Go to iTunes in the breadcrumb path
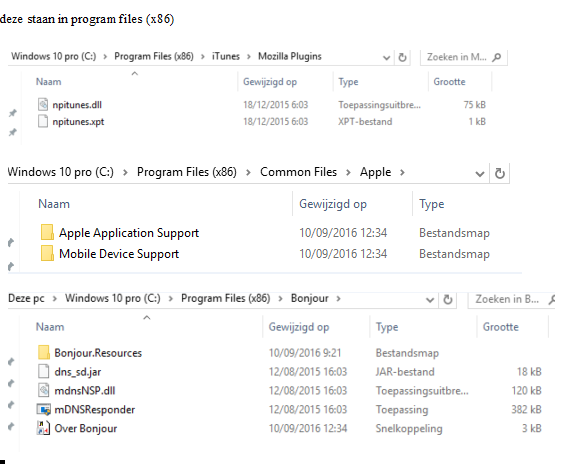 point(226,56)
